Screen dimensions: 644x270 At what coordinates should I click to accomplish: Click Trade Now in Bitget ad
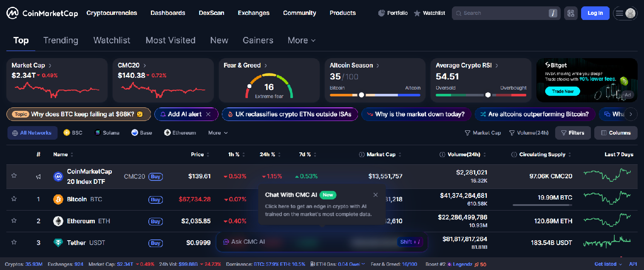click(563, 91)
